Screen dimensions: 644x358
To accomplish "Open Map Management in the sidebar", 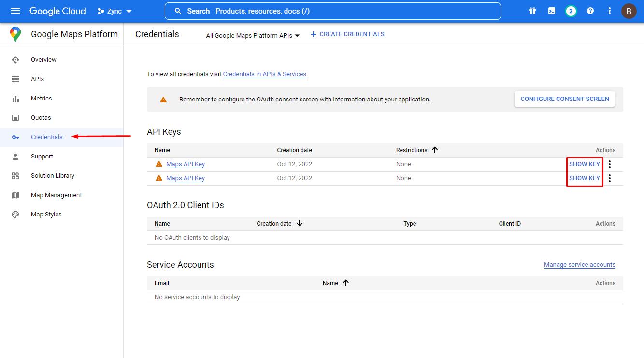I will coord(57,195).
